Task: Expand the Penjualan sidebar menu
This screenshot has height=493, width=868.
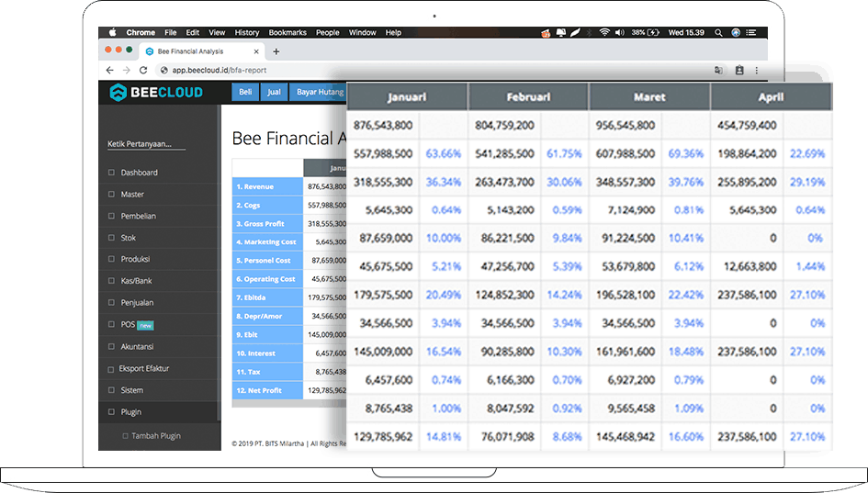Action: pos(137,303)
